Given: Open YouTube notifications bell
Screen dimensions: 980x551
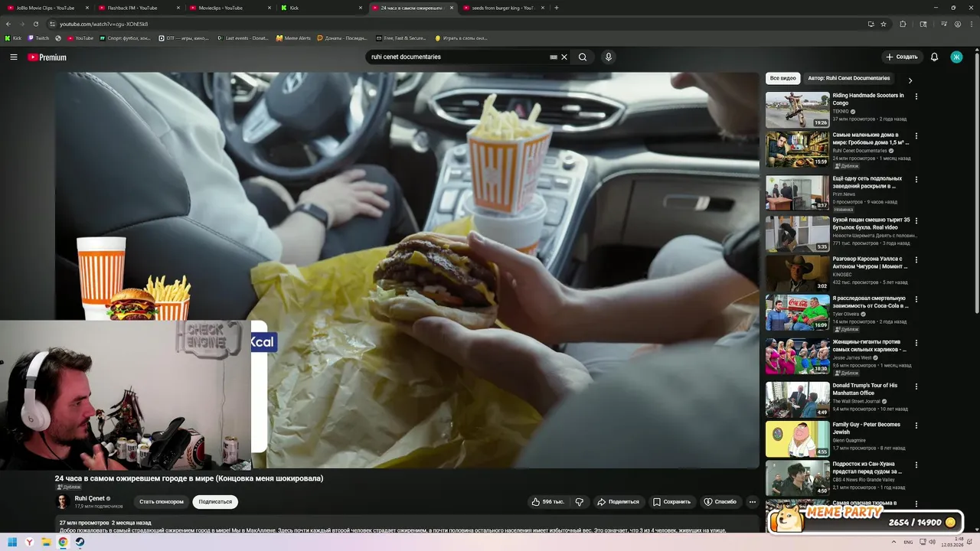Looking at the screenshot, I should 934,57.
